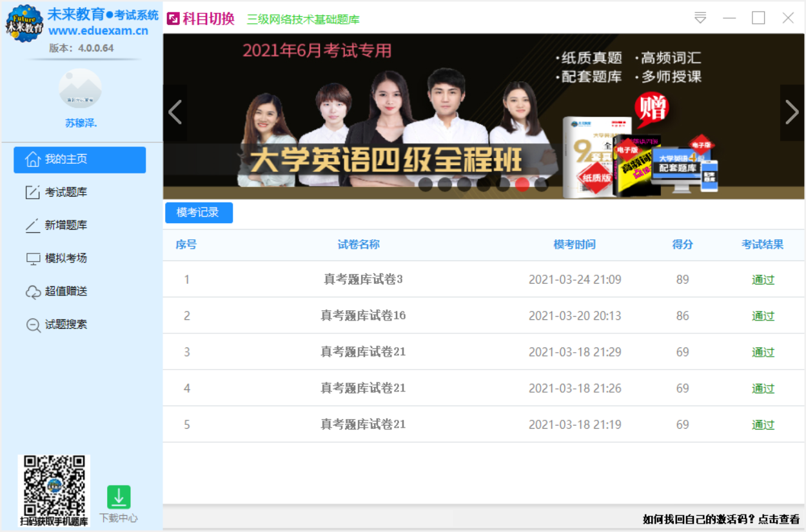This screenshot has width=806, height=532.
Task: Click the QR code for mobile question bank
Action: [x=54, y=486]
